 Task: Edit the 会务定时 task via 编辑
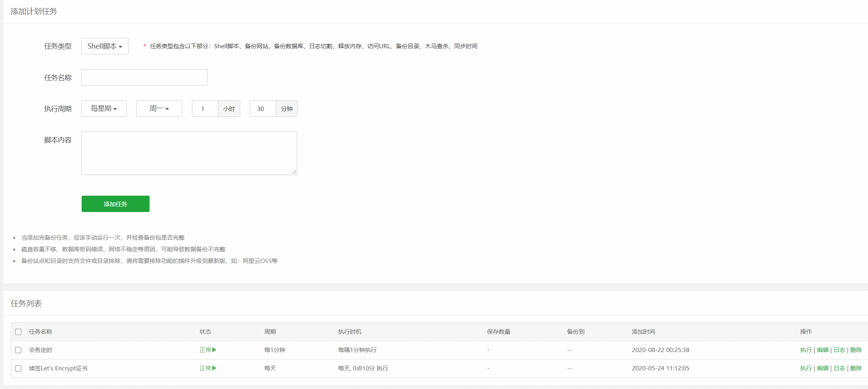pos(823,350)
